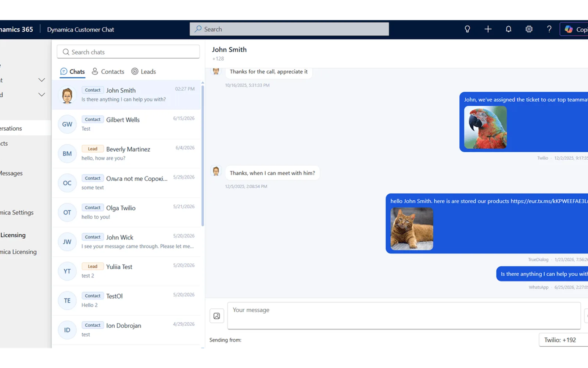Open the Sending from Twilio dropdown

[x=563, y=340]
